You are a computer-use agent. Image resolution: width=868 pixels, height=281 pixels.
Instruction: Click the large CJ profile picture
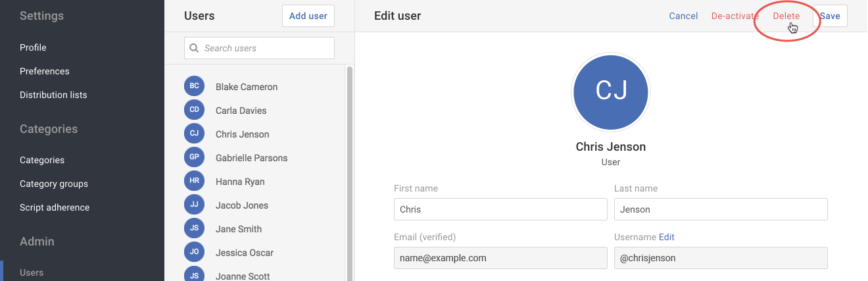point(612,91)
